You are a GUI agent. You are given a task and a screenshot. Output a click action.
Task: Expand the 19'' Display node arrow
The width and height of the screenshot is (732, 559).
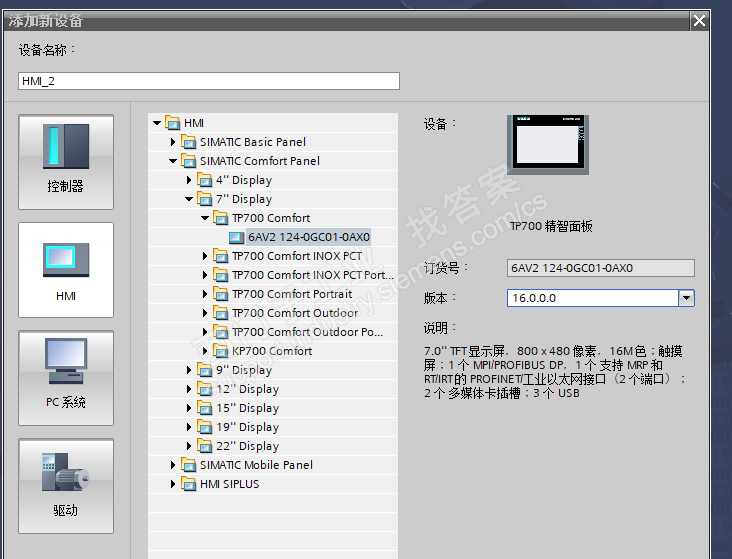click(189, 427)
